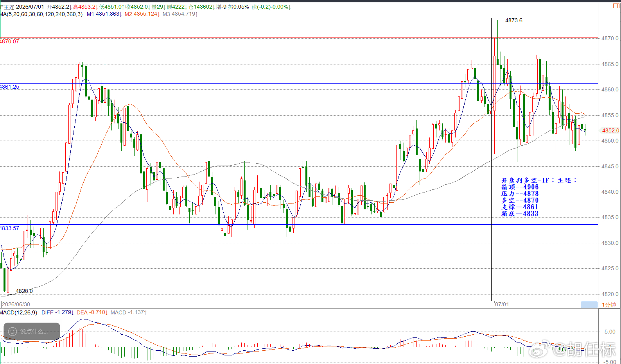
Task: Click the 4820.0 low price marker
Action: (24, 291)
